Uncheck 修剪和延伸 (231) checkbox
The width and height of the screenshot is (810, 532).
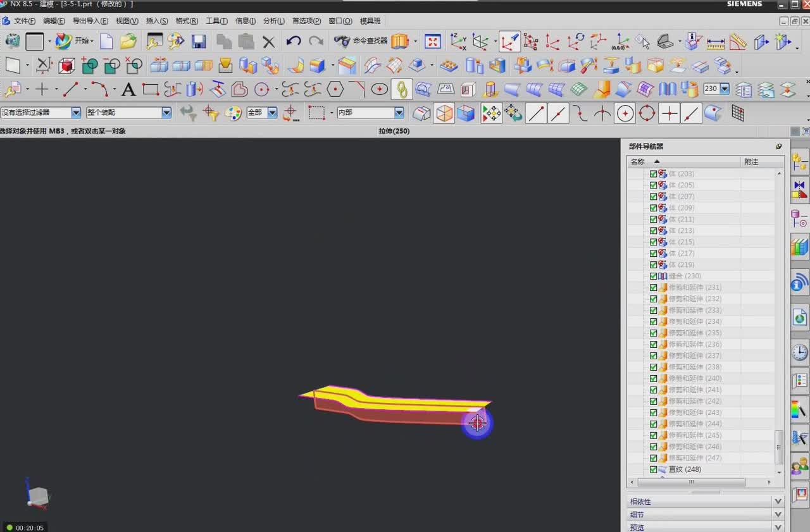(654, 288)
